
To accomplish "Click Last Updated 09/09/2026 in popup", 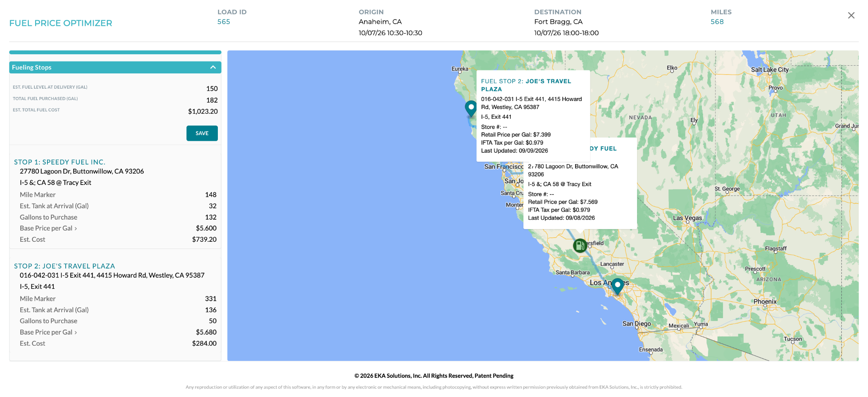I will coord(515,151).
